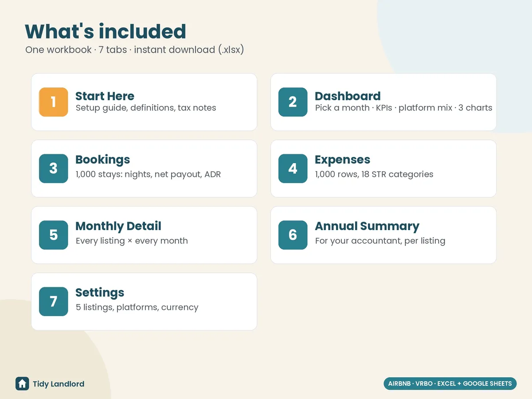Select the Settings card title
The image size is (532, 399).
coord(100,293)
